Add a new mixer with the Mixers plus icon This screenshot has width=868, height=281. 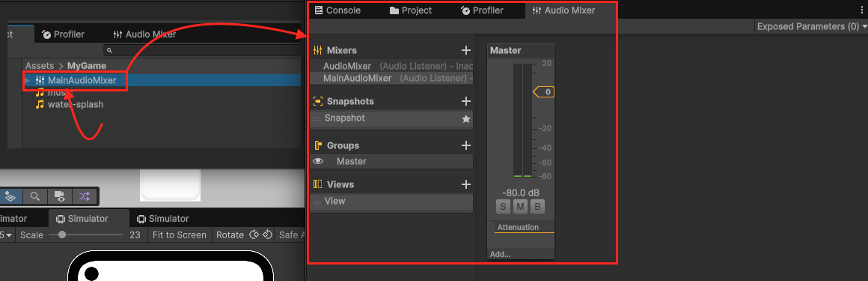(466, 50)
